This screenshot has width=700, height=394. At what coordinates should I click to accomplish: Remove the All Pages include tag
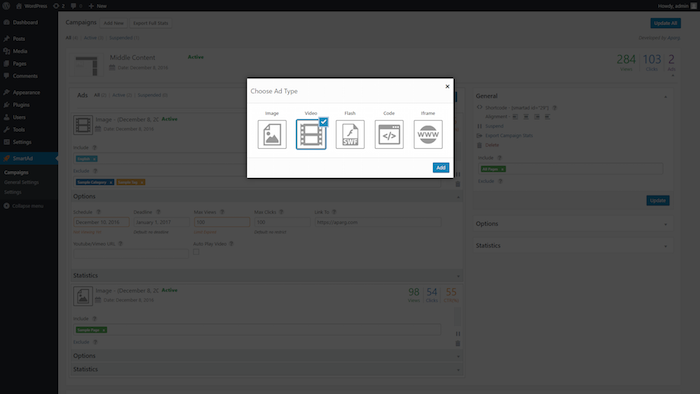tap(503, 169)
